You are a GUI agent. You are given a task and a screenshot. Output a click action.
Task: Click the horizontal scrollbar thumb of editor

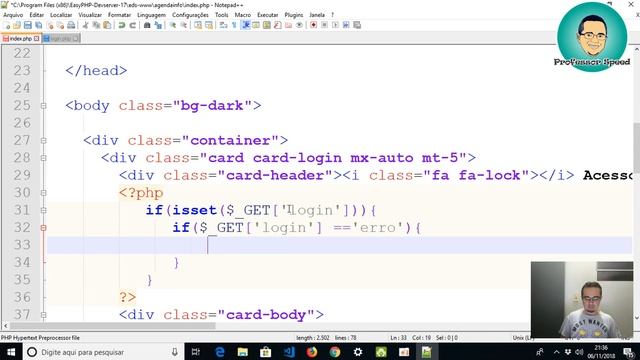tap(113, 326)
